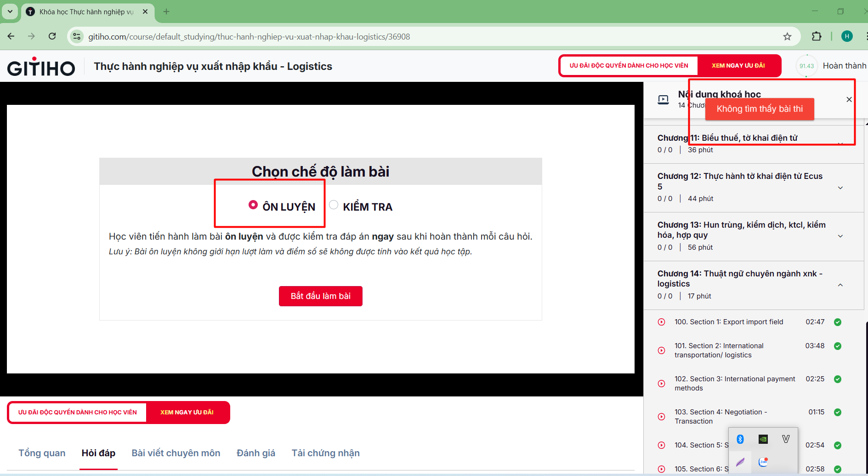
Task: Click top ƯU ĐÃI ĐỘC QUYỀN banner text
Action: [x=629, y=66]
